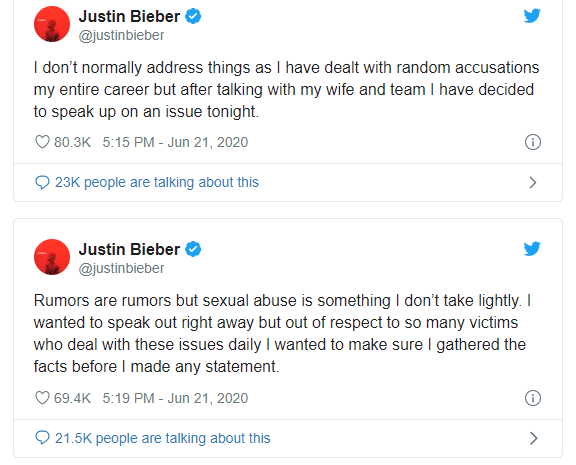Image resolution: width=576 pixels, height=465 pixels.
Task: Click Justin Bieber name in second tweet
Action: click(x=129, y=249)
